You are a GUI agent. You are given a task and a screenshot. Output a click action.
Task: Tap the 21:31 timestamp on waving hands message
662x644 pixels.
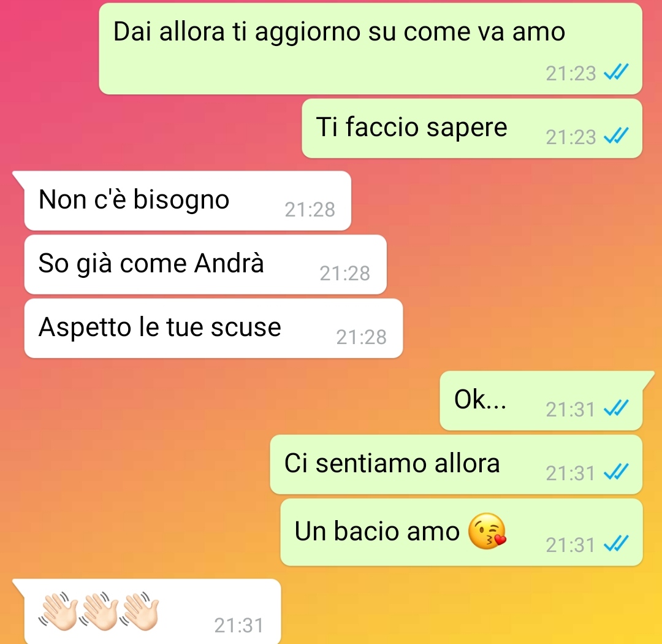point(239,626)
